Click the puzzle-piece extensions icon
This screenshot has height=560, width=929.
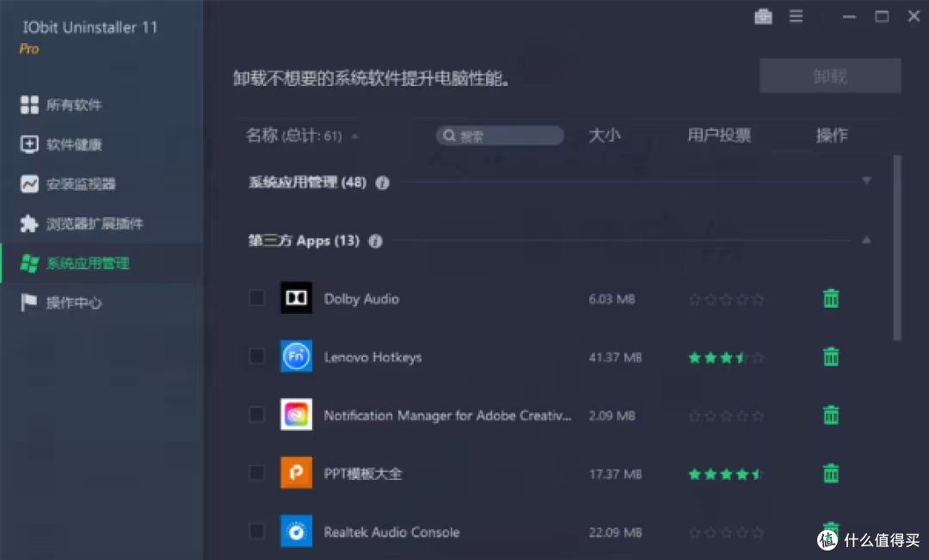click(x=29, y=224)
